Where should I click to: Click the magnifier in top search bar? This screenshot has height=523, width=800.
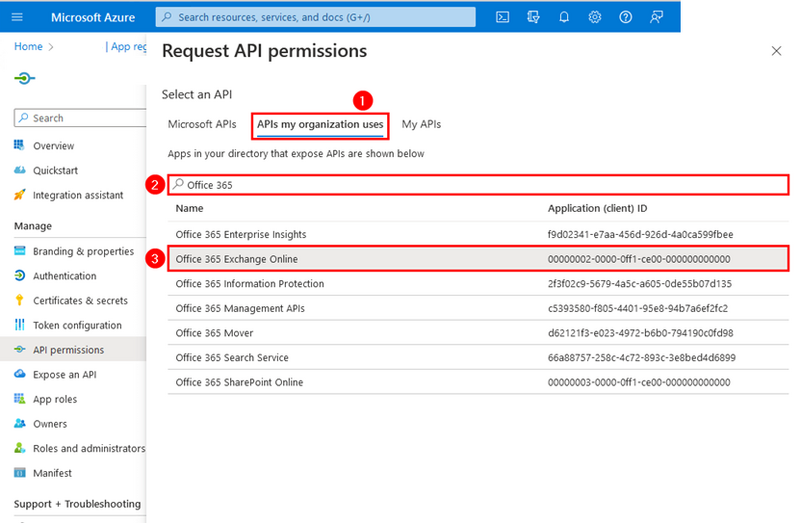click(167, 17)
